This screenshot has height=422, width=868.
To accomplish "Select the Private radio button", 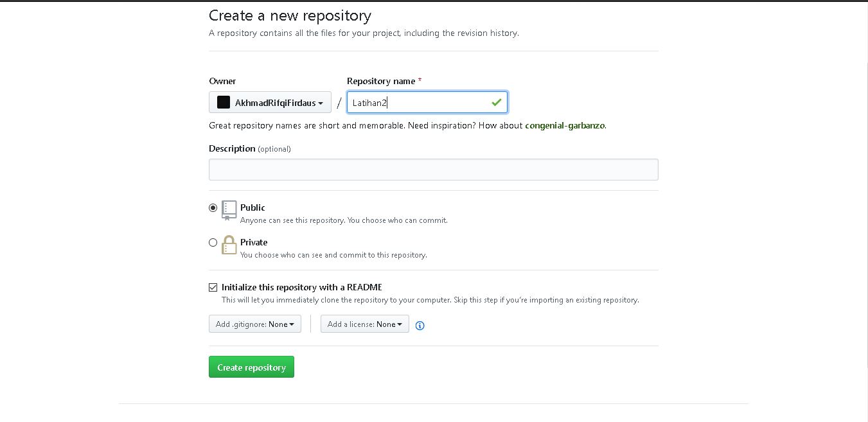I will (x=213, y=242).
